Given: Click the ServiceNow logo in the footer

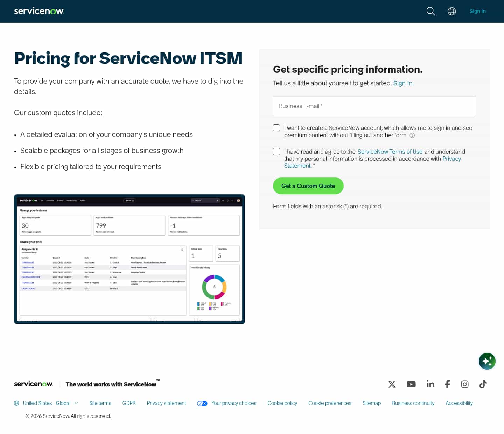Looking at the screenshot, I should (34, 384).
